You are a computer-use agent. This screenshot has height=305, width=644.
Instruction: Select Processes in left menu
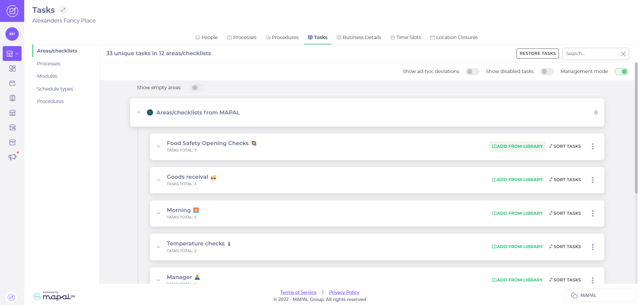point(49,64)
